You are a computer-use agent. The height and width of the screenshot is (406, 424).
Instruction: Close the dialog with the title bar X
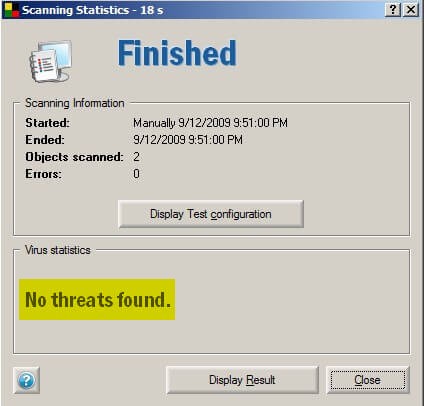click(x=411, y=10)
